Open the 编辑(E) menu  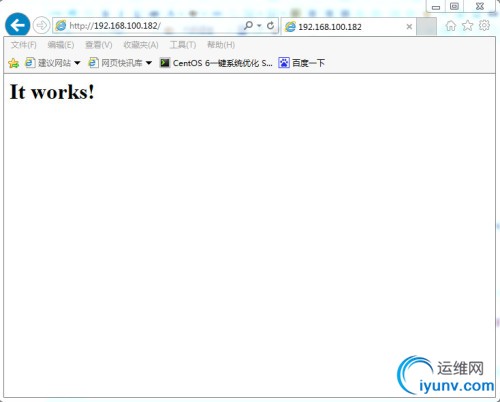(61, 45)
